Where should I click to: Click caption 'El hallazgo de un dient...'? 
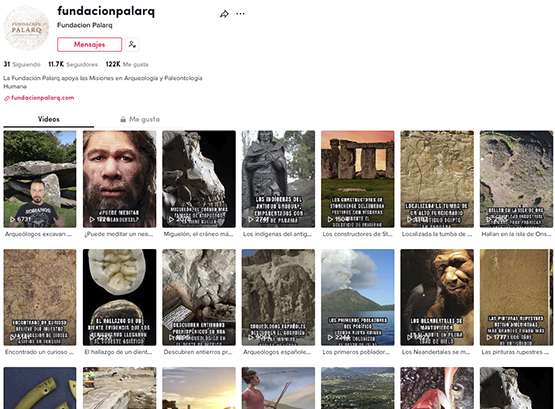click(x=118, y=352)
